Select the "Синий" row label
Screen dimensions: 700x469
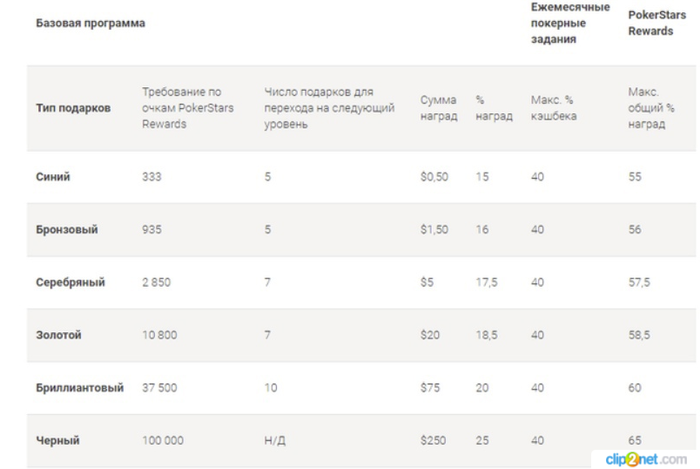[x=53, y=177]
